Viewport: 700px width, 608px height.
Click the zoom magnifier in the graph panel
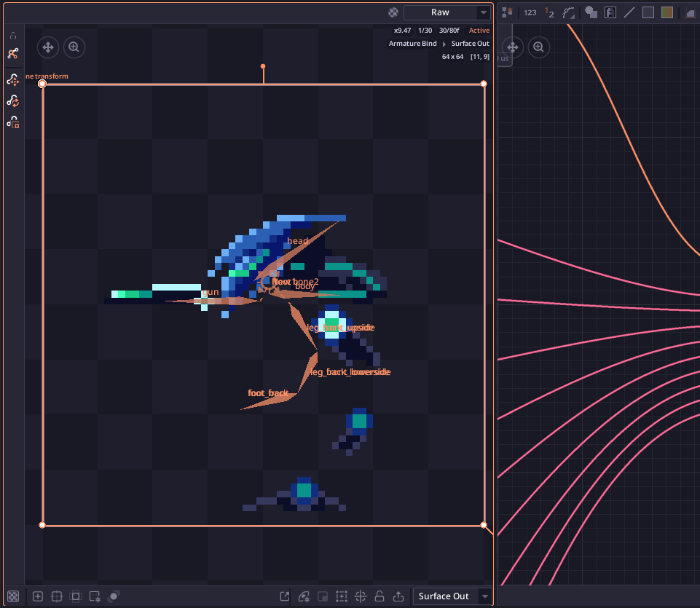coord(538,47)
